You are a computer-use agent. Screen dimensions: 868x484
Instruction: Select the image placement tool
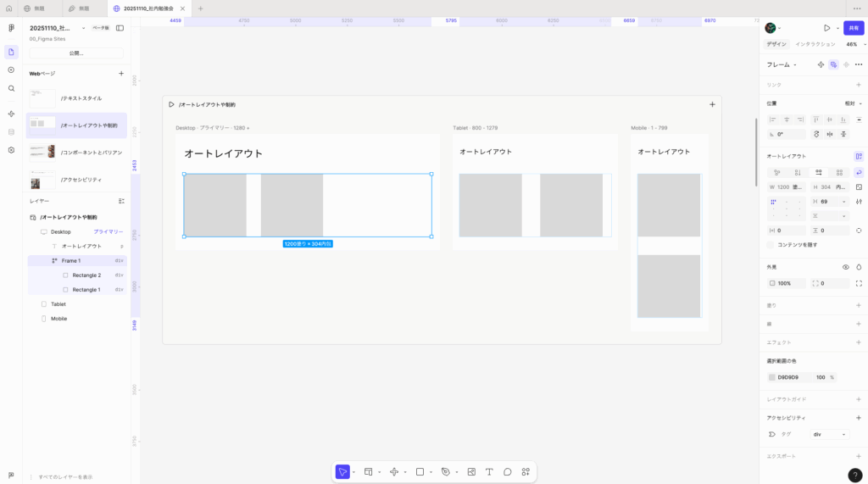[x=471, y=471]
